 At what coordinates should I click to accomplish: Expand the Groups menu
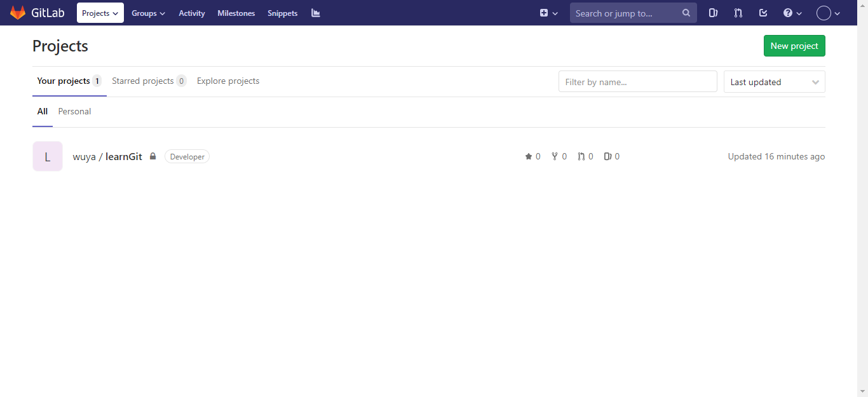coord(148,13)
